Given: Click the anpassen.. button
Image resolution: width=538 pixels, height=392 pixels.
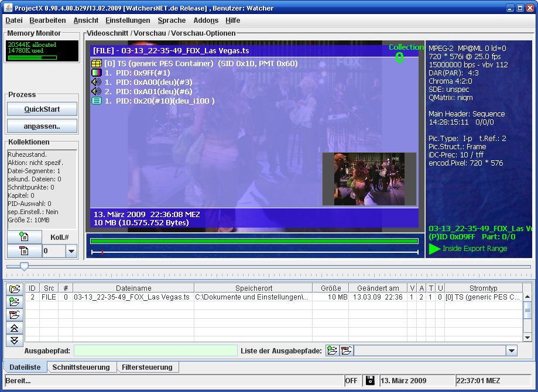Looking at the screenshot, I should pyautogui.click(x=42, y=126).
